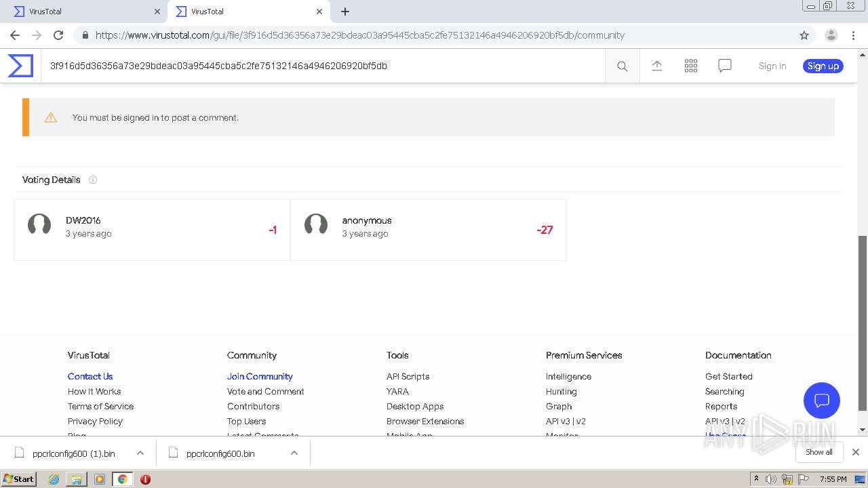Viewport: 868px width, 488px height.
Task: Open File Explorer from taskbar
Action: coord(77,479)
